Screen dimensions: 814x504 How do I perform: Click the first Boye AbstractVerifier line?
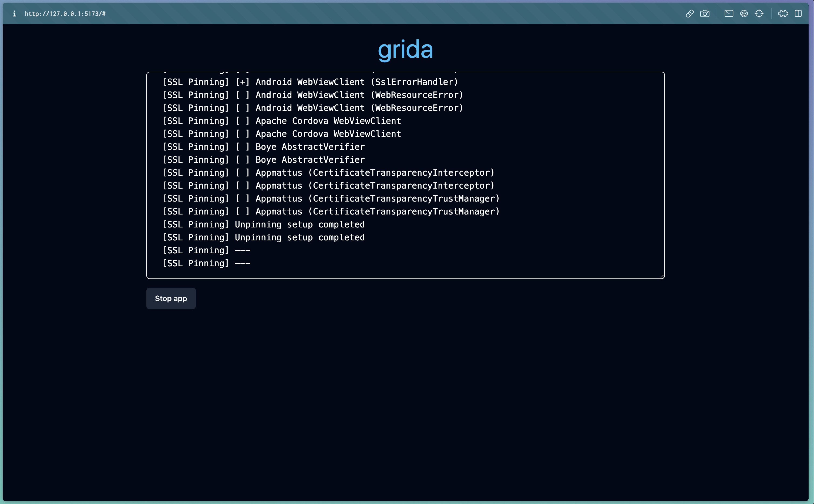[x=264, y=147]
